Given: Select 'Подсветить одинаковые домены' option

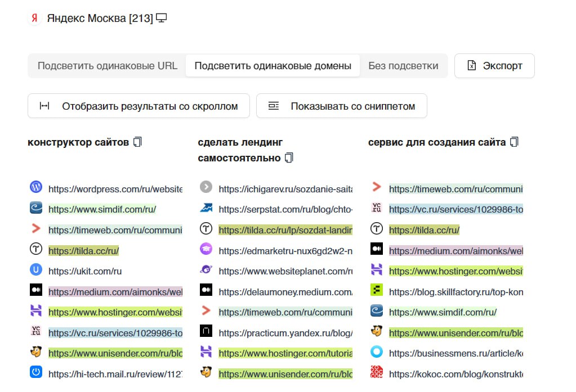Looking at the screenshot, I should tap(273, 66).
